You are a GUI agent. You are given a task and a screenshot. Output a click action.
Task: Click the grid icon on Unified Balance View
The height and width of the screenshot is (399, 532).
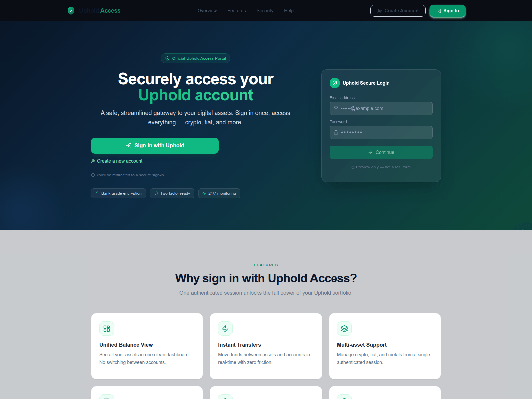point(107,329)
